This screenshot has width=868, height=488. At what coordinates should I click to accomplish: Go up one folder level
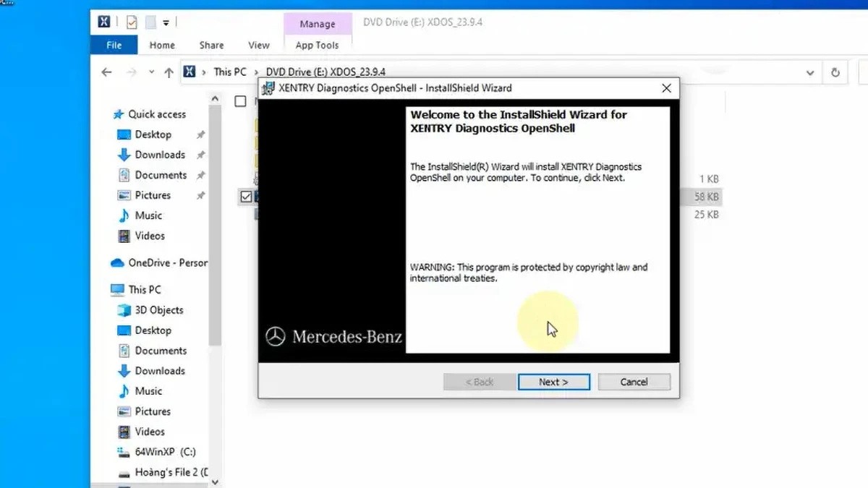[x=169, y=72]
